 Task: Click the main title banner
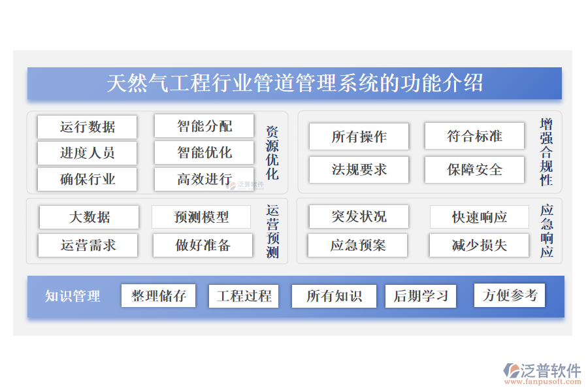click(x=294, y=82)
